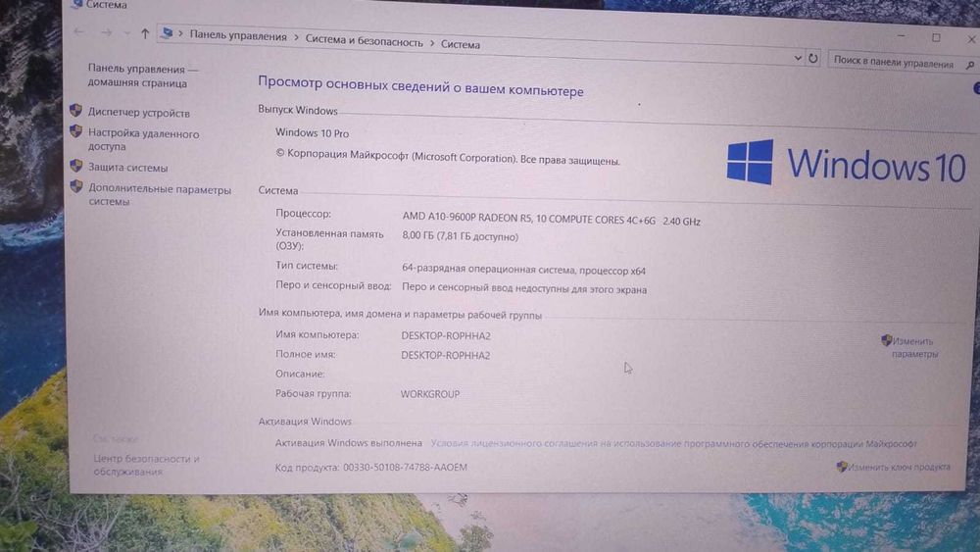This screenshot has height=552, width=980.
Task: Open 'Дополнительные параметры системы'
Action: 160,195
